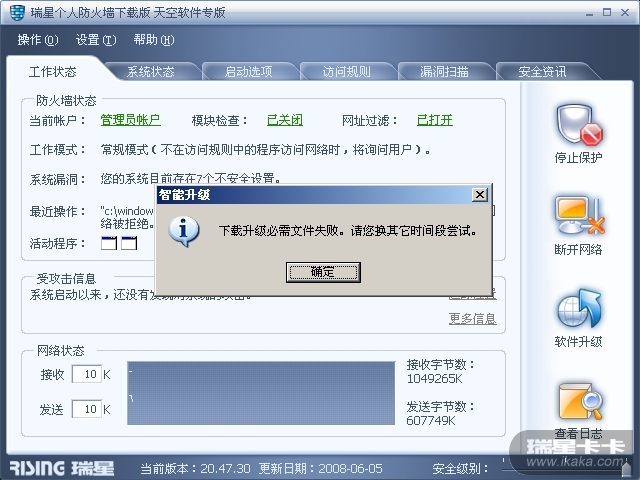Image resolution: width=640 pixels, height=480 pixels.
Task: Close the firewall main window
Action: [625, 13]
